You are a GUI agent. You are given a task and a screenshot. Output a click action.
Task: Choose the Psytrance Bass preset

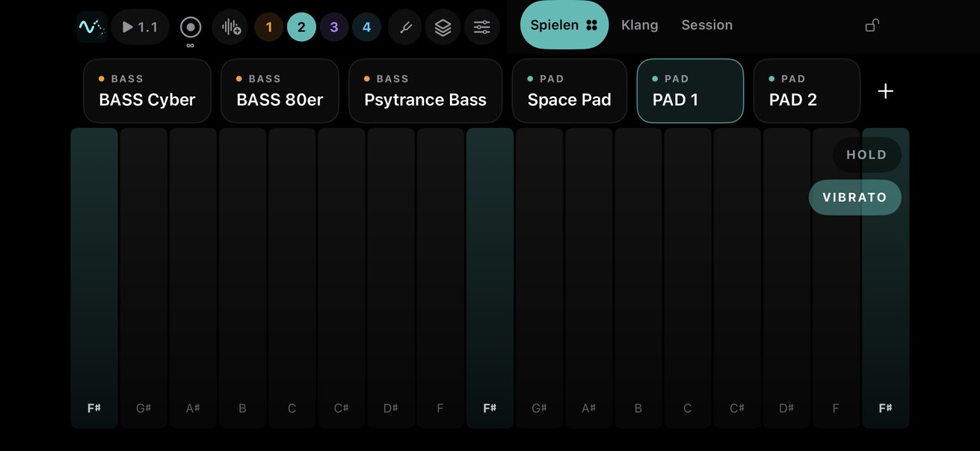click(425, 90)
